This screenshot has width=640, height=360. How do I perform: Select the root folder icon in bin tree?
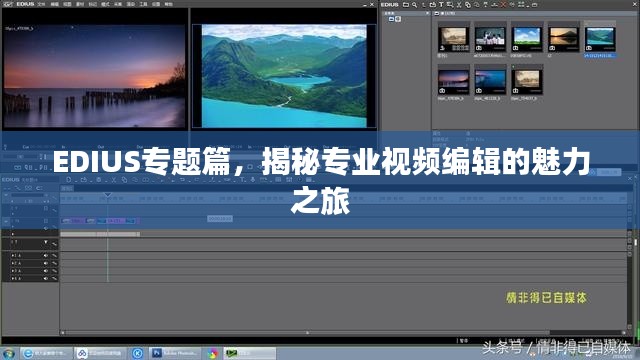[x=391, y=19]
